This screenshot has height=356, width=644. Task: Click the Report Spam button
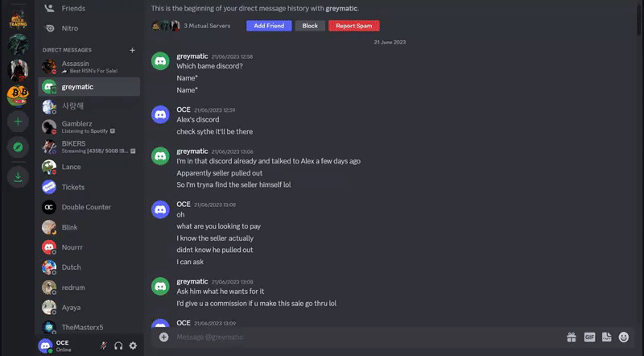(354, 26)
